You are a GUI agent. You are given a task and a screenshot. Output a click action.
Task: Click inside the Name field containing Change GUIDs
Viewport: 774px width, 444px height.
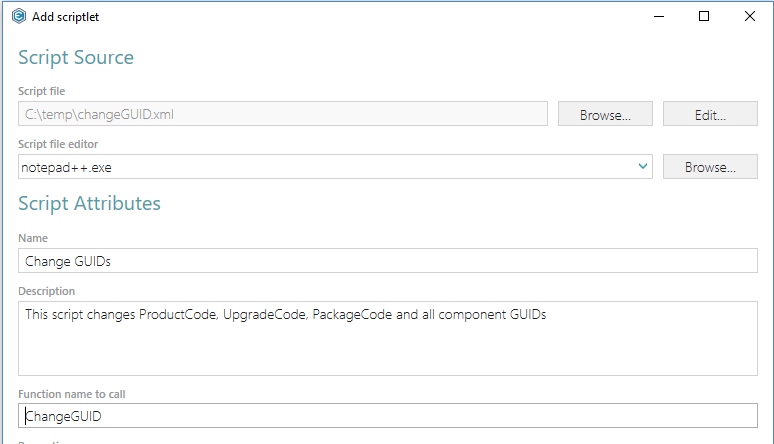387,260
